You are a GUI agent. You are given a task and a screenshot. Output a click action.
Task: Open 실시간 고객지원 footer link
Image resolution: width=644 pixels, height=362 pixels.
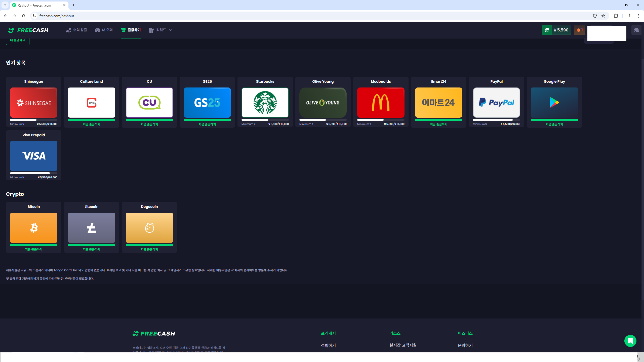403,345
